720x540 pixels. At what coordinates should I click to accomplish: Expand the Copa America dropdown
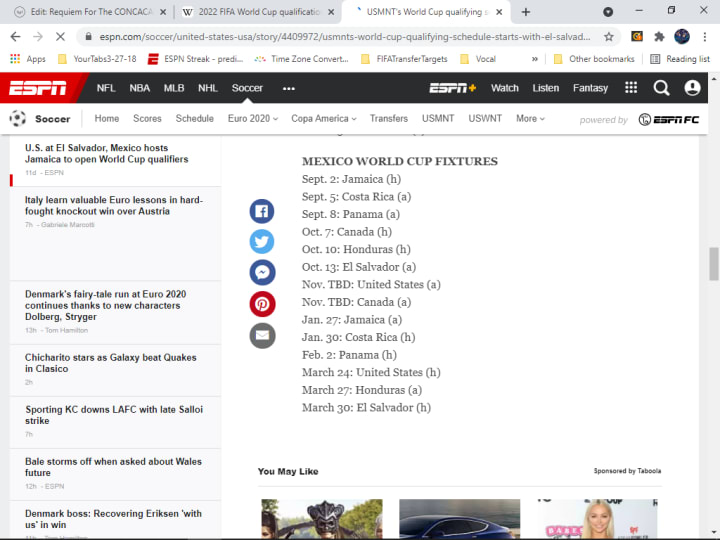click(324, 118)
